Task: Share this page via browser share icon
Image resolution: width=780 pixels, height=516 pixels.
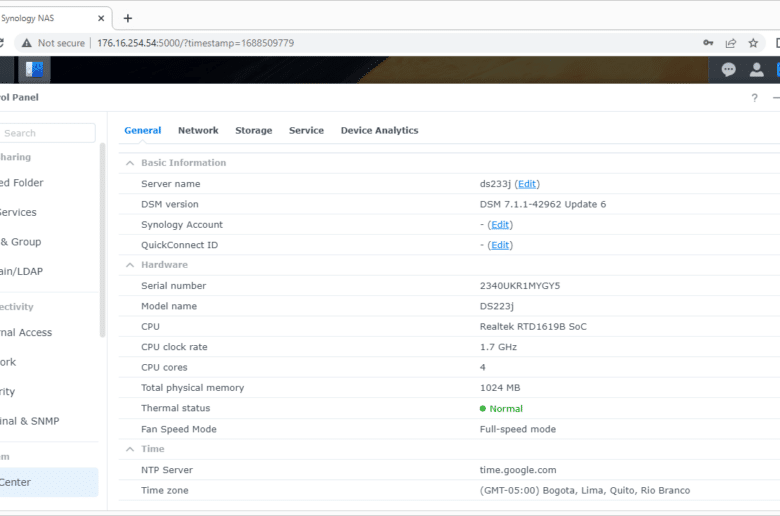Action: click(x=731, y=43)
